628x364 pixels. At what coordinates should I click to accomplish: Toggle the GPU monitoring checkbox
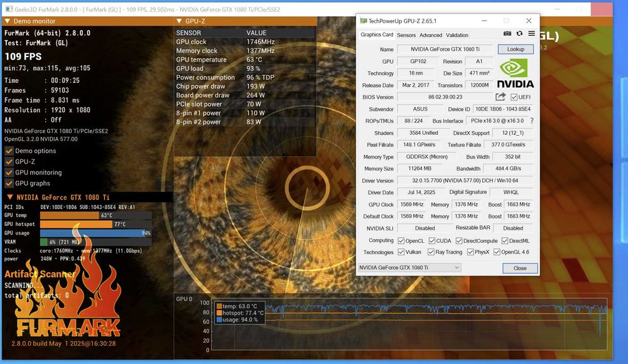(x=9, y=173)
